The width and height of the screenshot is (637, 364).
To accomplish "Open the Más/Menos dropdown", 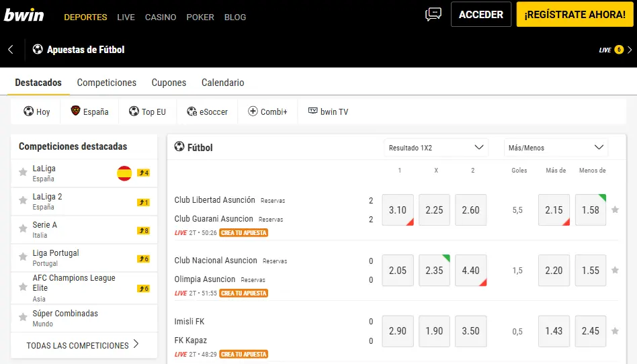I will [x=556, y=148].
